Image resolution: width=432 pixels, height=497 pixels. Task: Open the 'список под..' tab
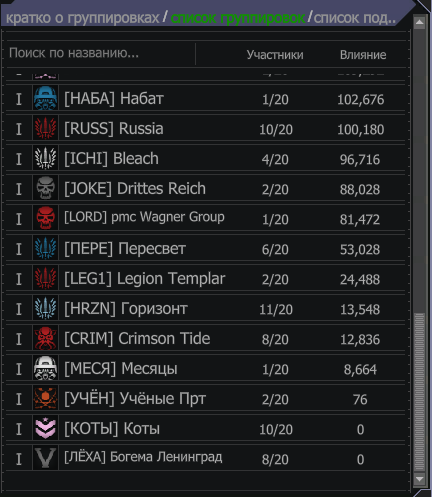pyautogui.click(x=355, y=18)
